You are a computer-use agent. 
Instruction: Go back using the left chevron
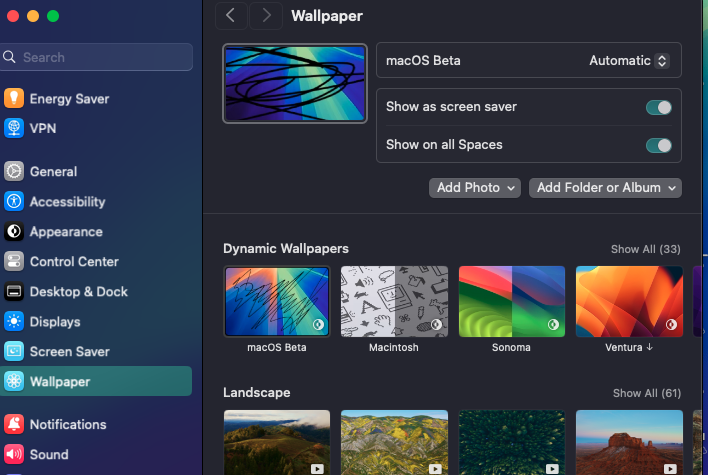[231, 15]
